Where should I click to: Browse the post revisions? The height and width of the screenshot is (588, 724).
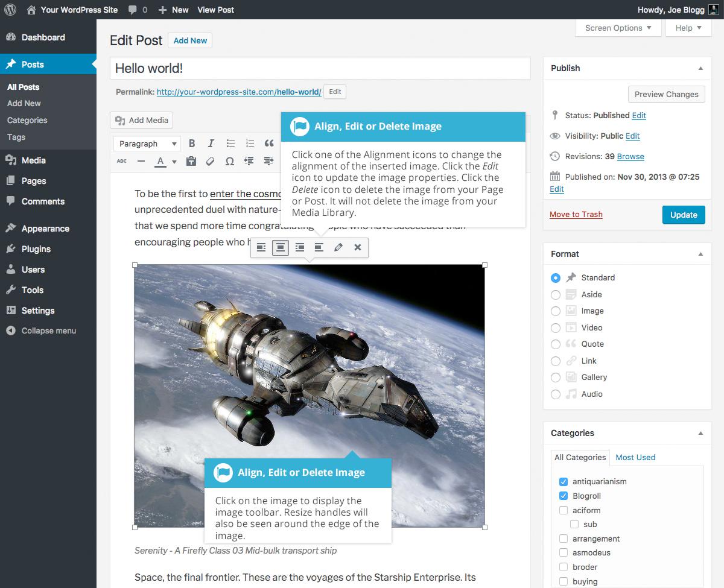630,156
